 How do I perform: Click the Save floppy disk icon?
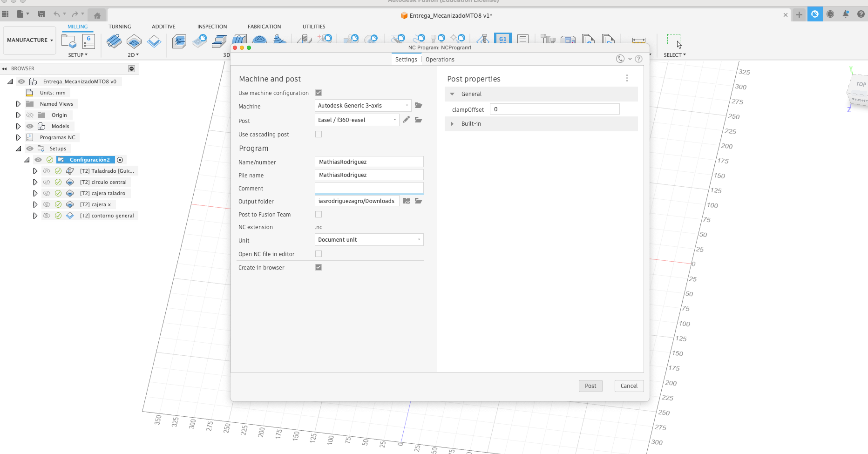[x=41, y=14]
